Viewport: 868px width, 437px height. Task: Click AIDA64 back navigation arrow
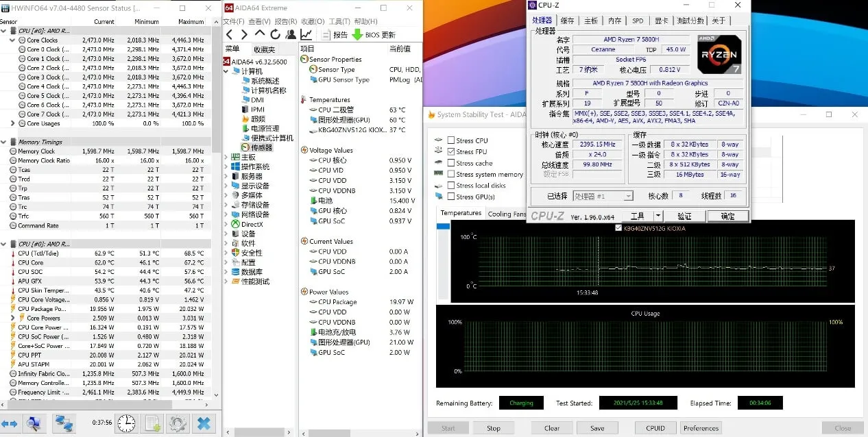click(230, 34)
